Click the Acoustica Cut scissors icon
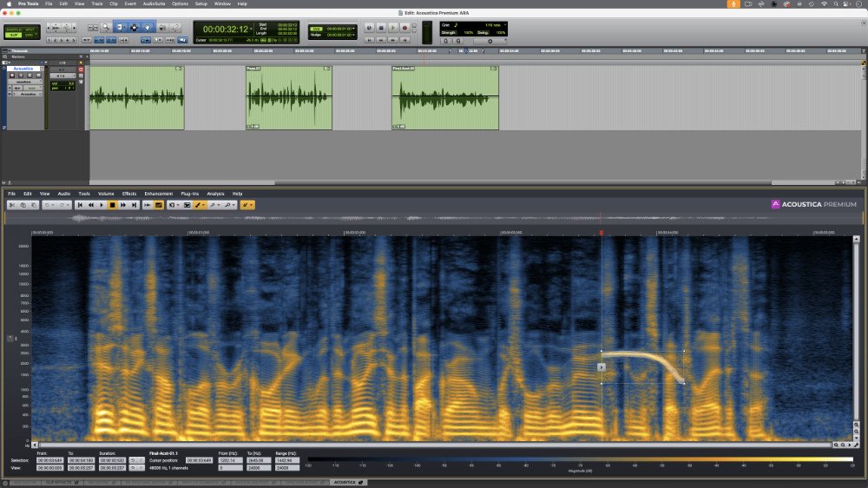 [x=12, y=205]
